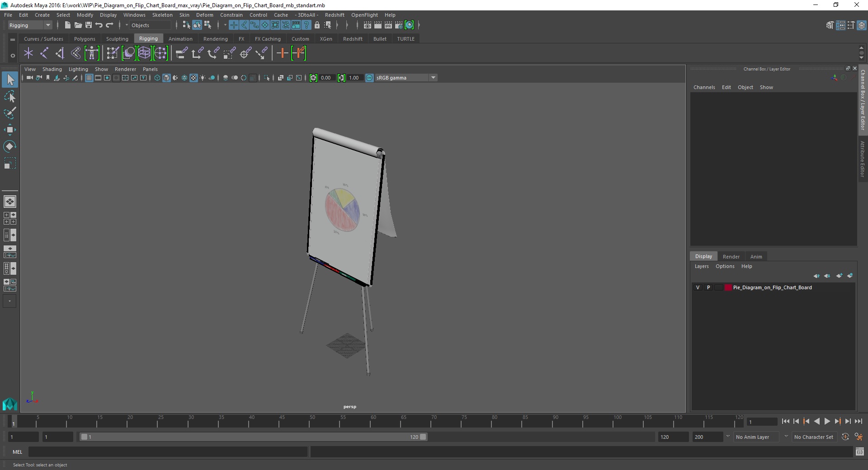The width and height of the screenshot is (868, 470).
Task: Switch to the Polygons shelf tab
Action: [85, 39]
